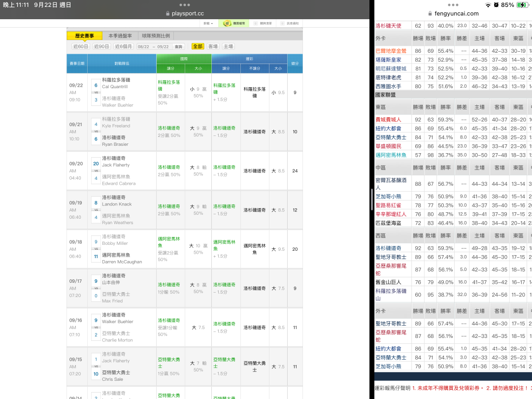Choose the 近90日 date range
Viewport: 532px width, 399px height.
pos(101,46)
